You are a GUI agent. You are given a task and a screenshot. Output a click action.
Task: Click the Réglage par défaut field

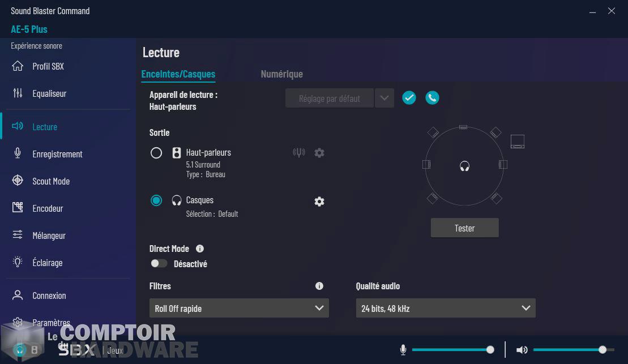(329, 98)
